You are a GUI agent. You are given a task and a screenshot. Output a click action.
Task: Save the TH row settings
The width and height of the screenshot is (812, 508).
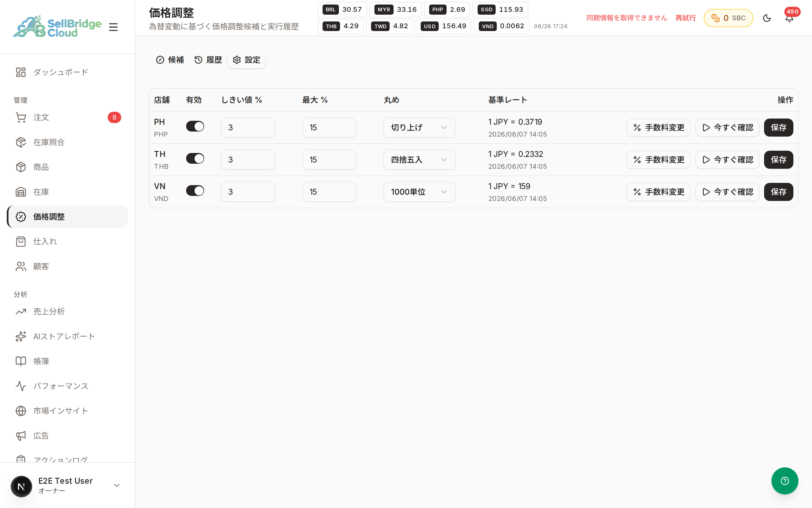[x=778, y=159]
